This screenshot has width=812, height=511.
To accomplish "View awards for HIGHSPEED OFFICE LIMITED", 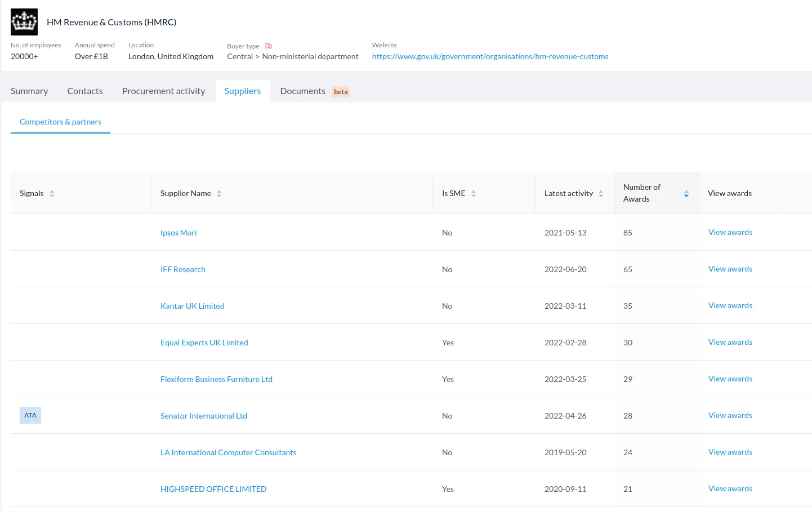I will click(730, 488).
